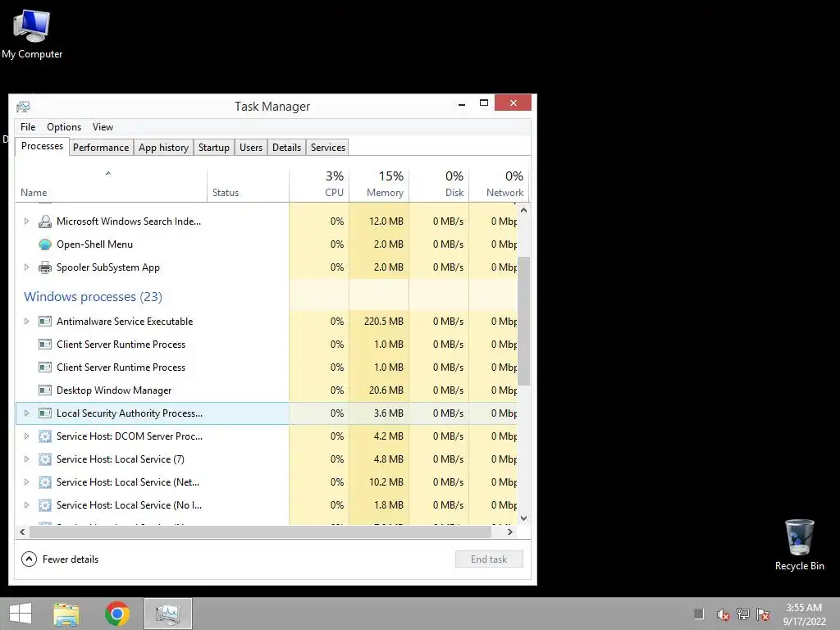Expand the Spooler SubSystem App process

pos(26,267)
